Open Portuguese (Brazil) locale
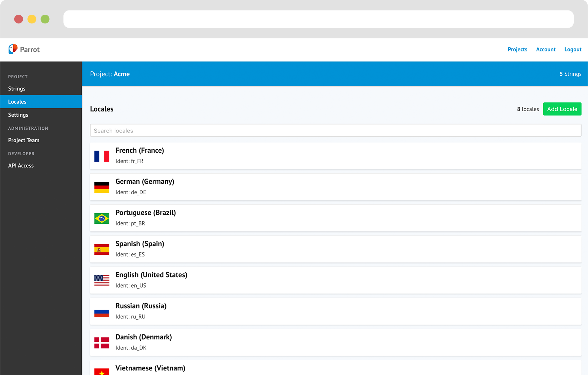Image resolution: width=588 pixels, height=375 pixels. [336, 218]
